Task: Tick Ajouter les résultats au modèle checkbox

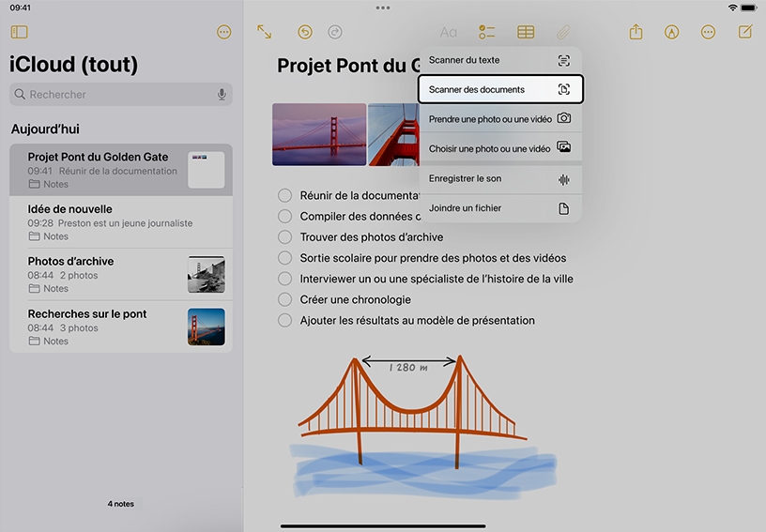Action: click(x=284, y=320)
